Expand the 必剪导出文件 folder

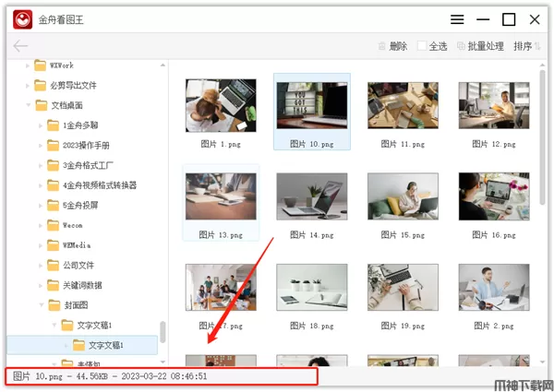[28, 86]
